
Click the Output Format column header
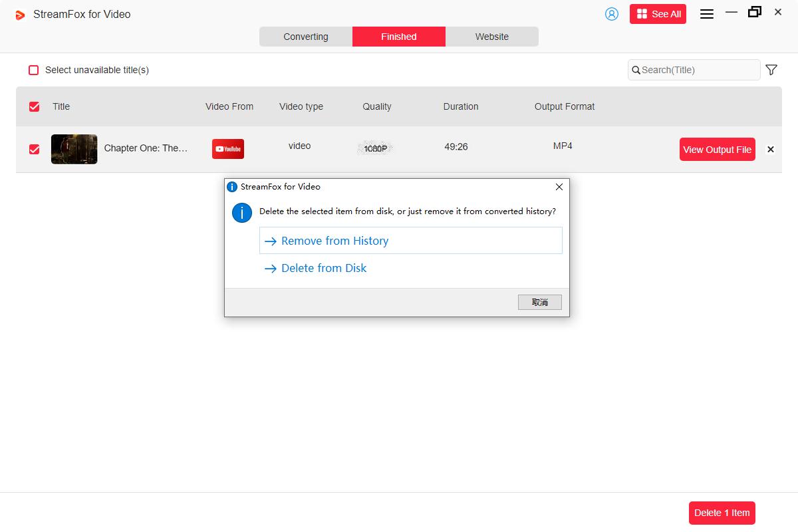click(565, 106)
